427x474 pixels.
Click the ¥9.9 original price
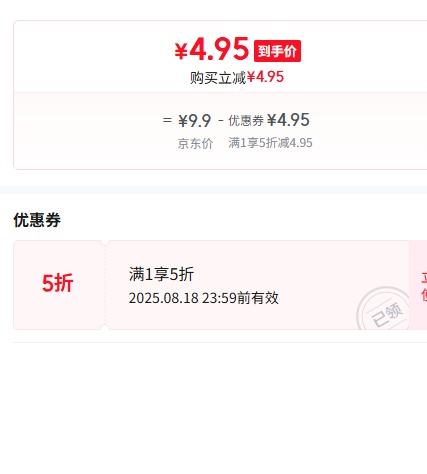tap(195, 120)
